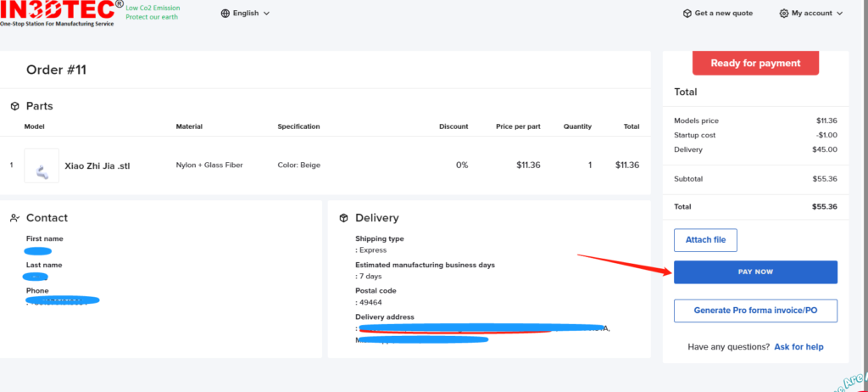
Task: Click the gear icon beside My account
Action: tap(784, 14)
